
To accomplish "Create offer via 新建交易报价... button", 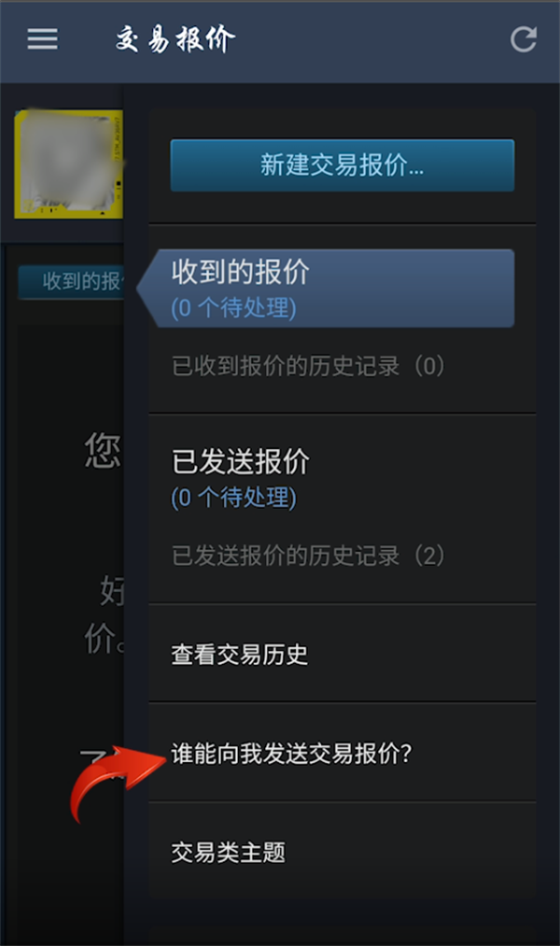I will click(x=343, y=165).
